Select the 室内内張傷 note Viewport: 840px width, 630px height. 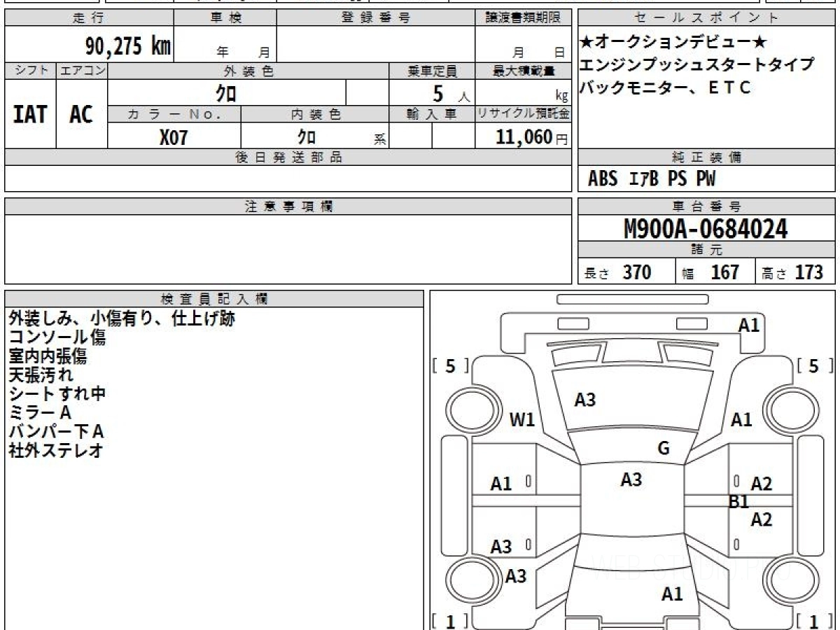pos(48,356)
